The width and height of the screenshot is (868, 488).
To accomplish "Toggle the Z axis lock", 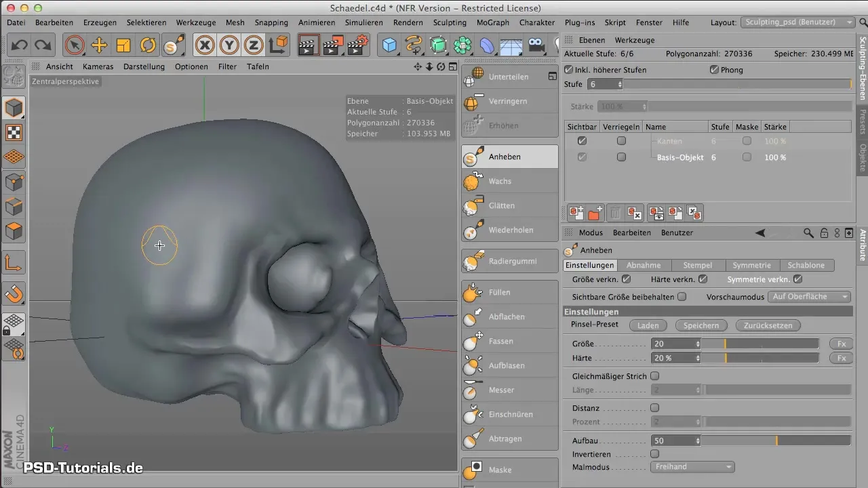I will coord(254,45).
